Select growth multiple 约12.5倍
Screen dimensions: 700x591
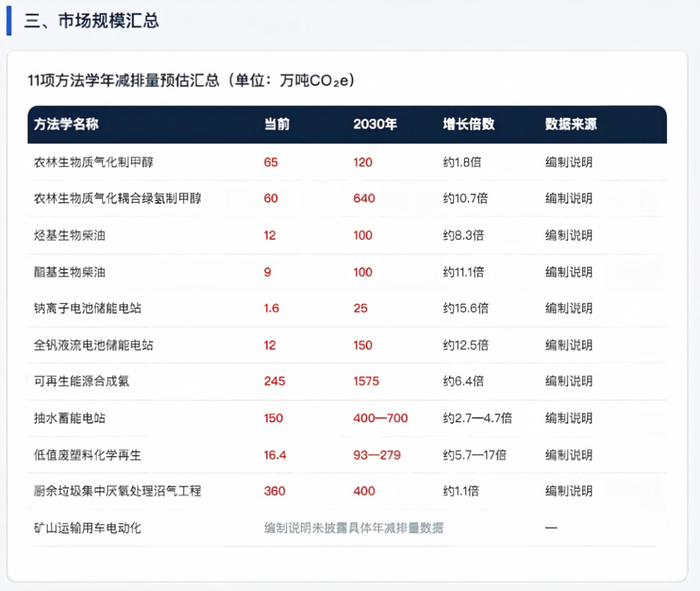466,345
